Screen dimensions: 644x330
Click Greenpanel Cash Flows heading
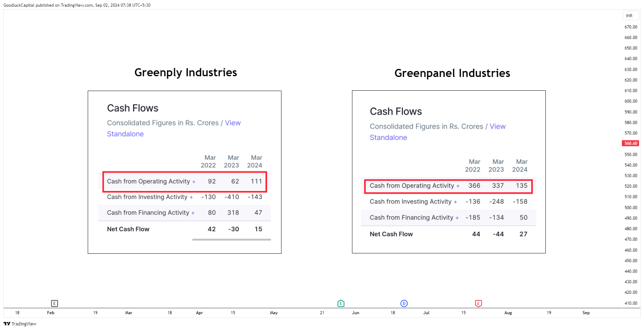point(396,111)
